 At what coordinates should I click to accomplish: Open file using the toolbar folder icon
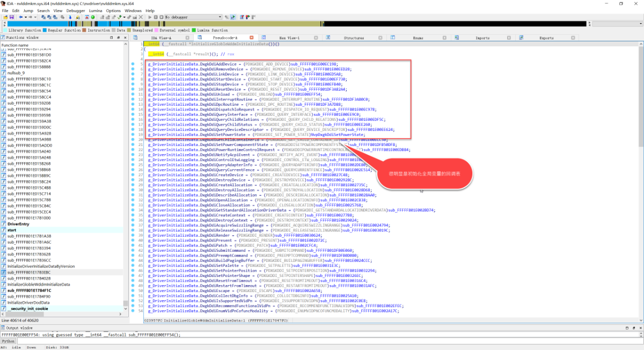(x=5, y=17)
